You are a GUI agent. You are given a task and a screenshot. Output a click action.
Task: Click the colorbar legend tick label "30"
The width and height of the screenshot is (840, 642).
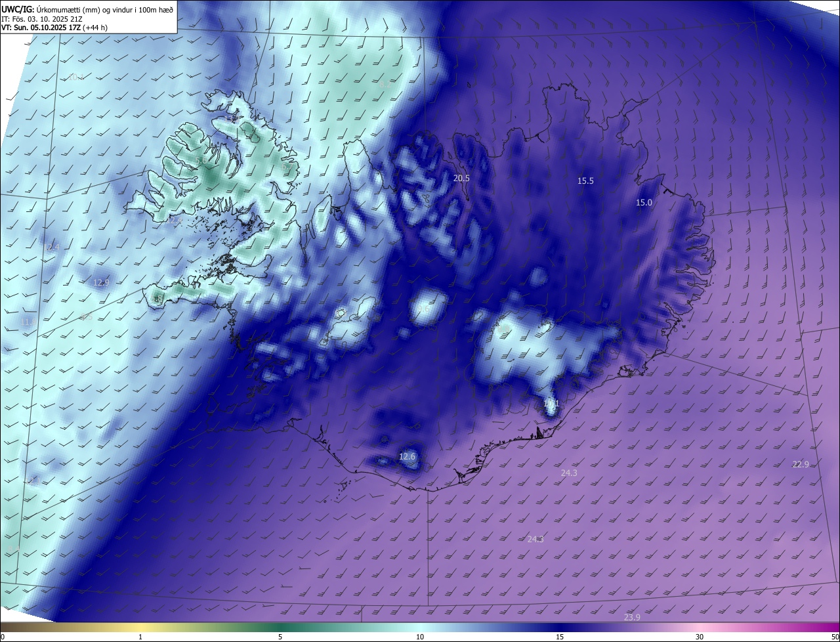tap(700, 637)
